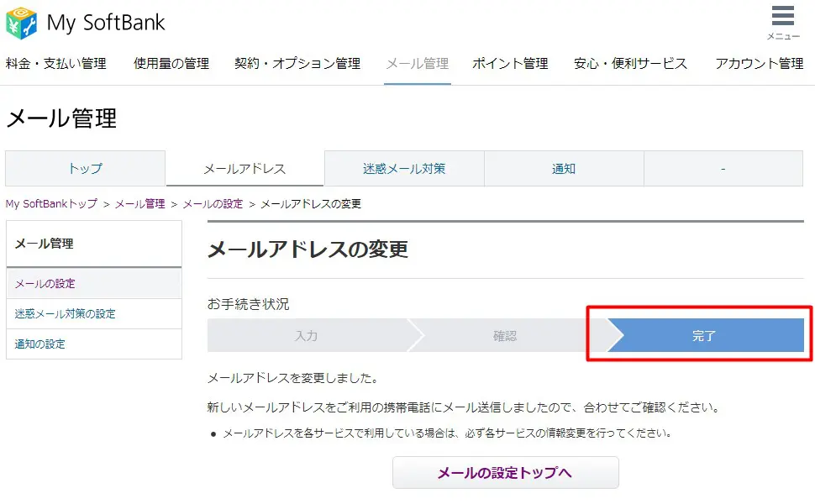The width and height of the screenshot is (815, 504).
Task: Open 安心・便利サービス menu
Action: tap(630, 64)
